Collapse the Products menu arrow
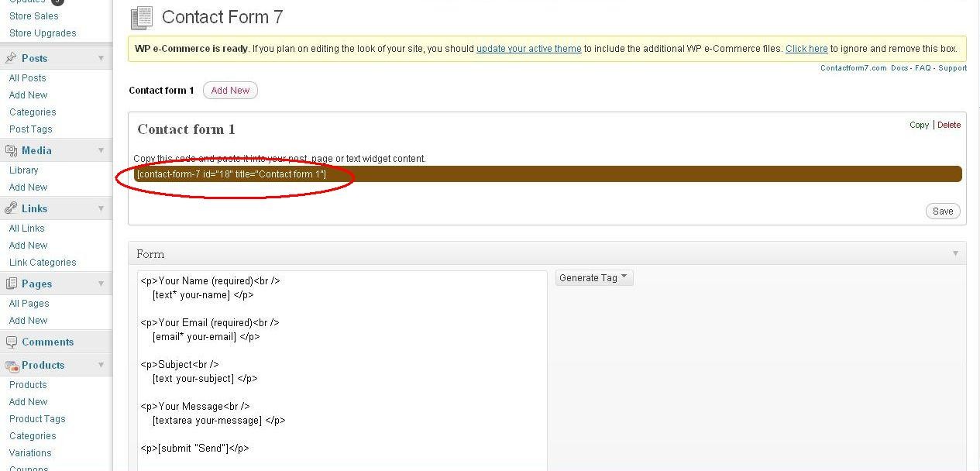 (101, 365)
